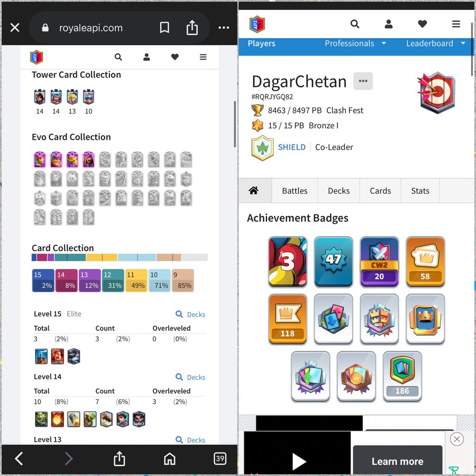Image resolution: width=476 pixels, height=476 pixels.
Task: Open Decks link for Level 14
Action: click(x=190, y=377)
